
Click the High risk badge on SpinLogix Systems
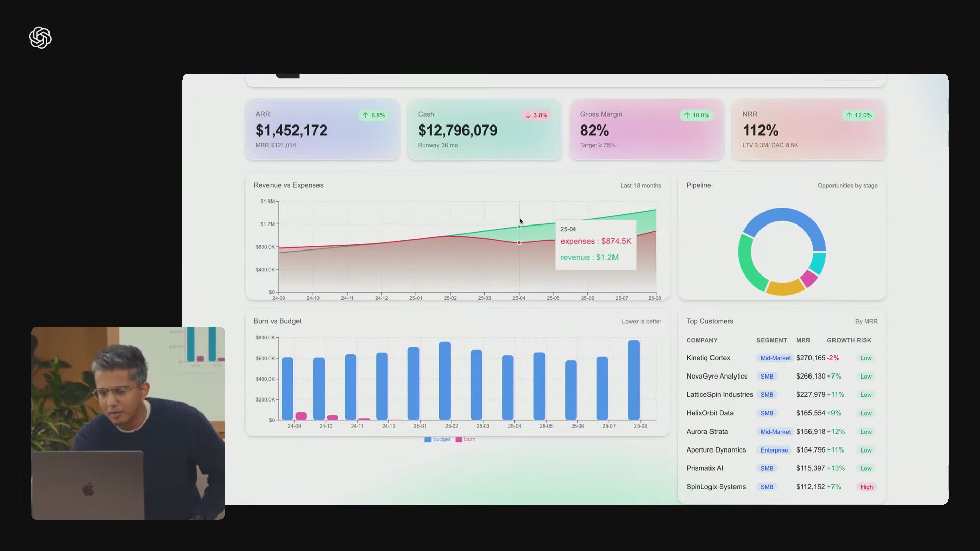(x=866, y=487)
